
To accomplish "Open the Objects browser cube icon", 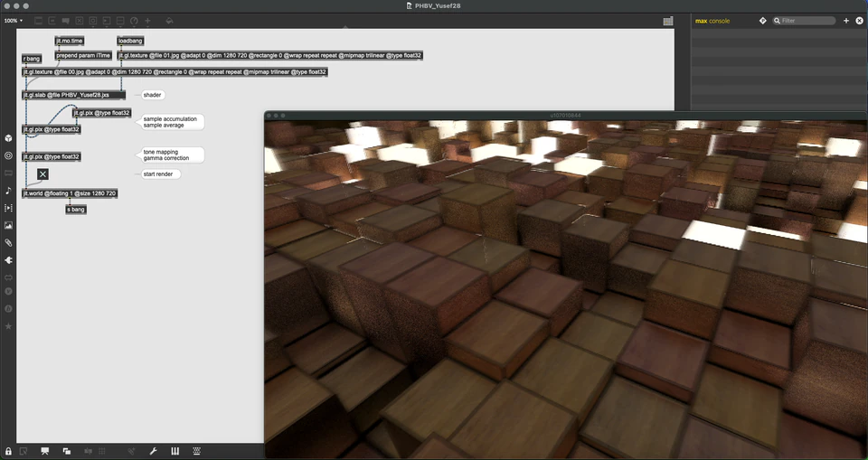I will tap(8, 138).
